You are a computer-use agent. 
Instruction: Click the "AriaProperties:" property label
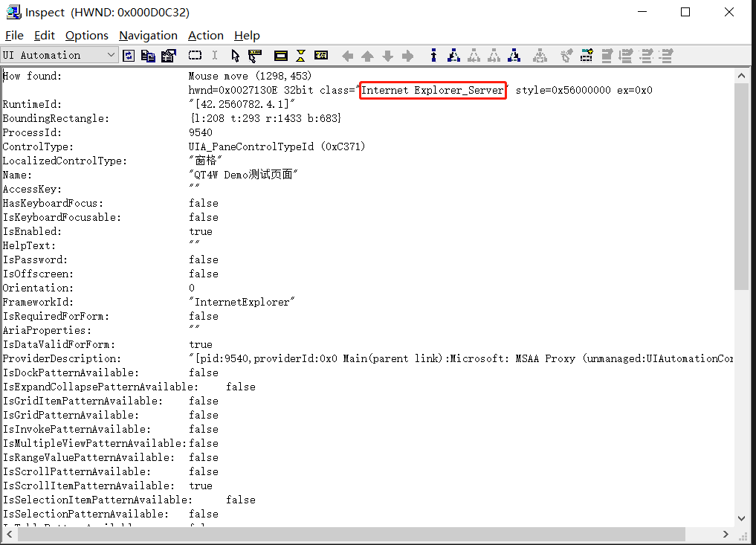click(47, 330)
